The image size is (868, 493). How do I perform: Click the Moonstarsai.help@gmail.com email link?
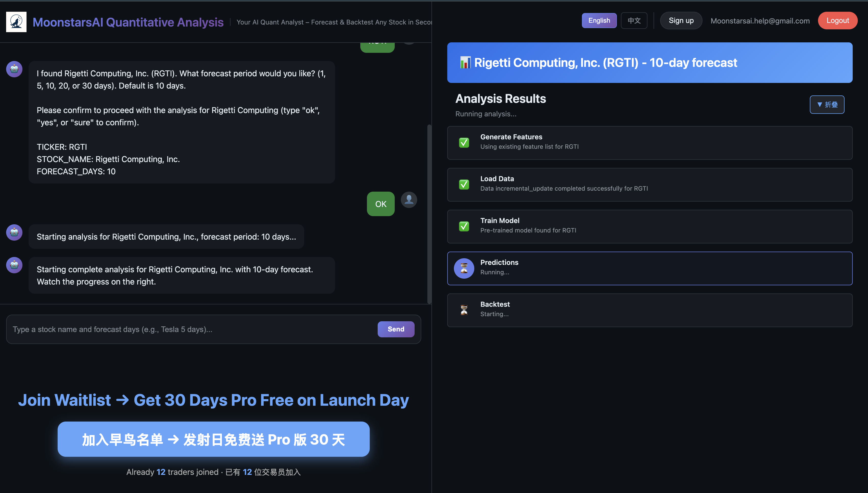click(760, 21)
